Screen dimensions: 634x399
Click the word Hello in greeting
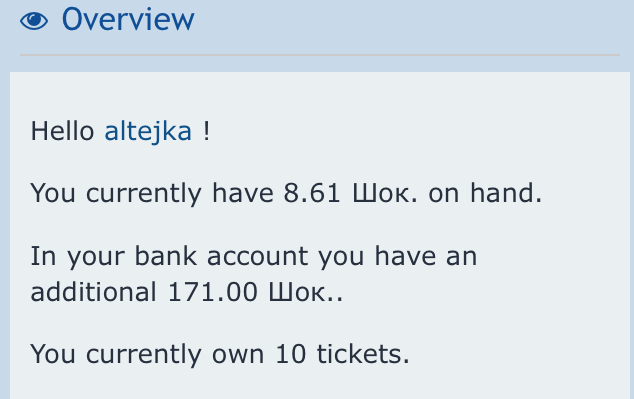tap(62, 132)
